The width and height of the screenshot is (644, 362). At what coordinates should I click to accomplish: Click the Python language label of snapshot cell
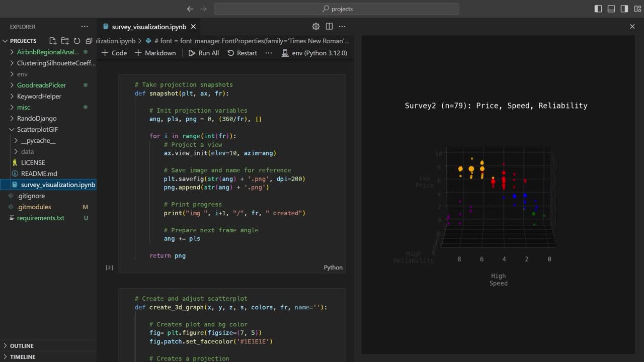point(333,267)
